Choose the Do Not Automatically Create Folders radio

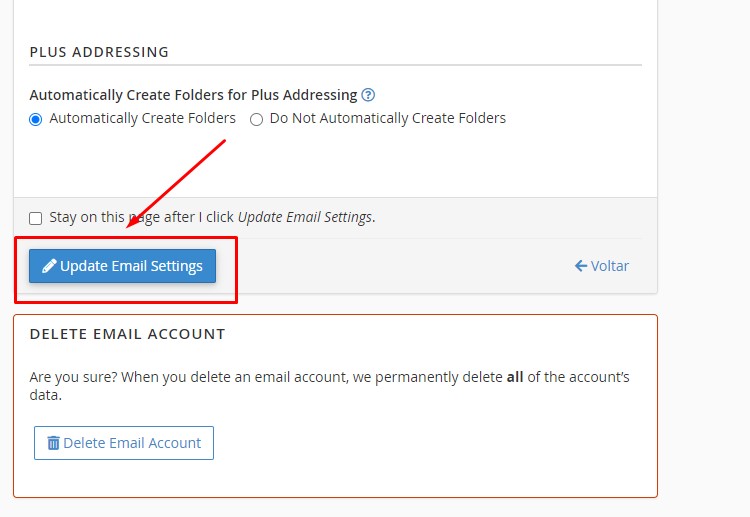(257, 119)
